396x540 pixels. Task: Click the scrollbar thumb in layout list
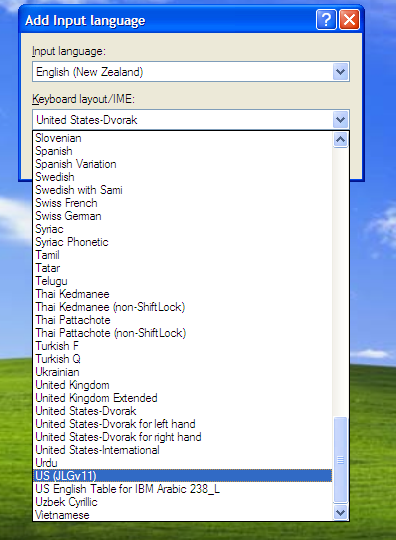[x=340, y=460]
